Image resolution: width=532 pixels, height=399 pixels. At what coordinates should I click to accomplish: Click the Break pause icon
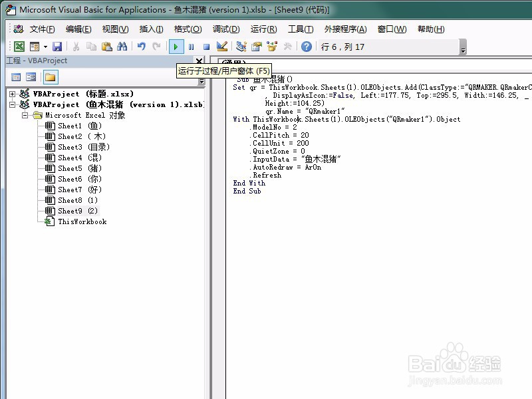pyautogui.click(x=192, y=47)
